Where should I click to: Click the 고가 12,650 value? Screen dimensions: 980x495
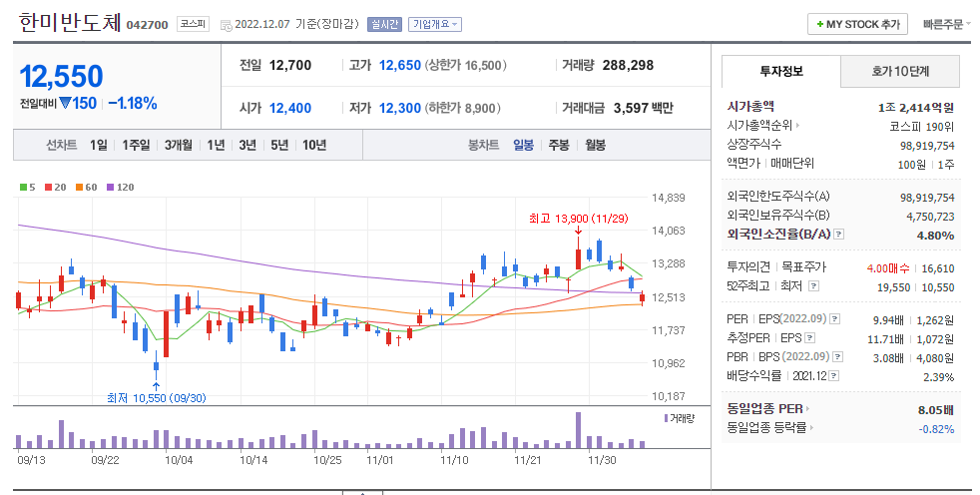click(x=400, y=65)
